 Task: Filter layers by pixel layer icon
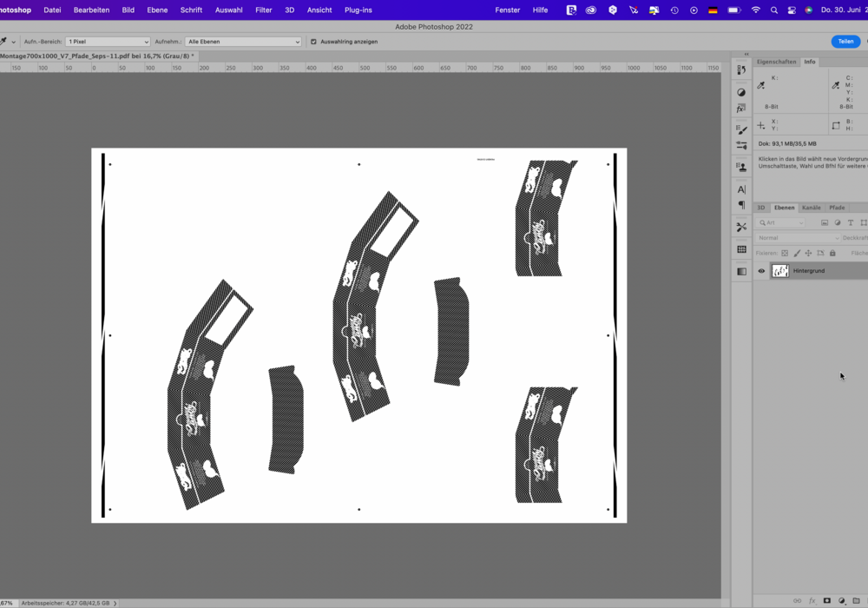825,222
